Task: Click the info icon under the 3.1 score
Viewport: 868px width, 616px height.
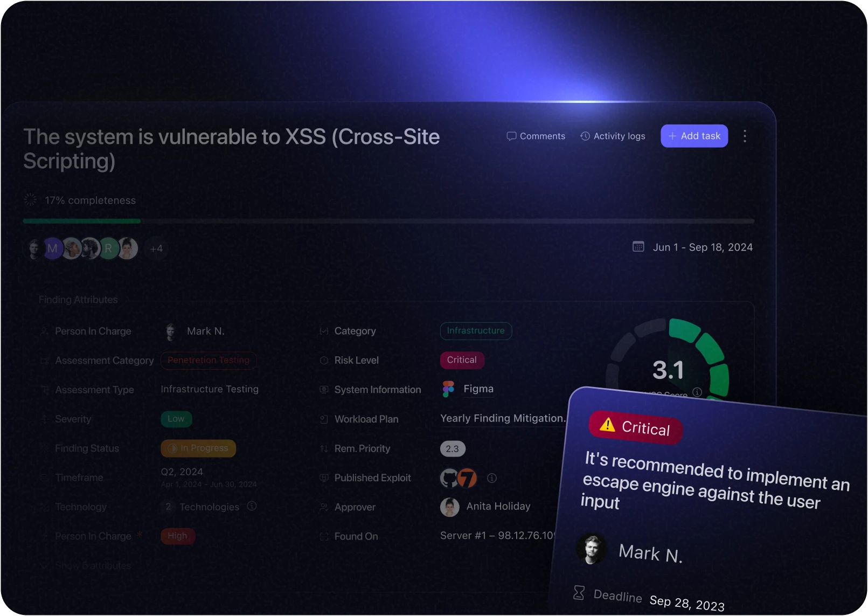Action: pos(697,392)
